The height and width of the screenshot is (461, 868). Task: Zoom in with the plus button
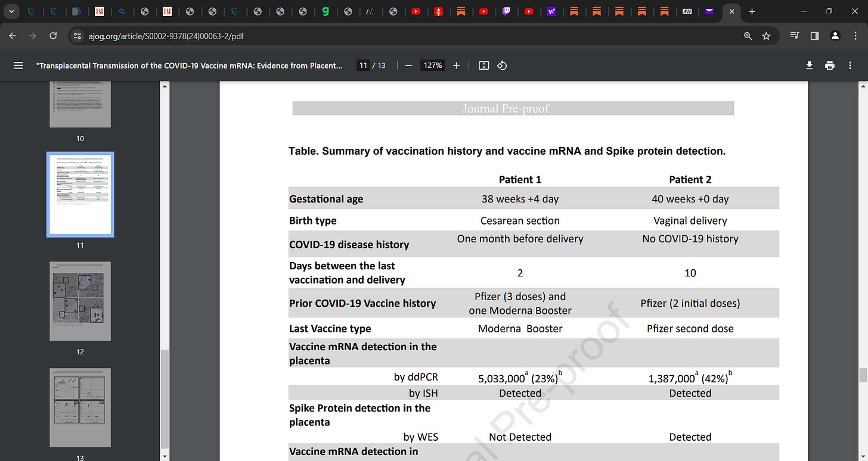pos(456,66)
